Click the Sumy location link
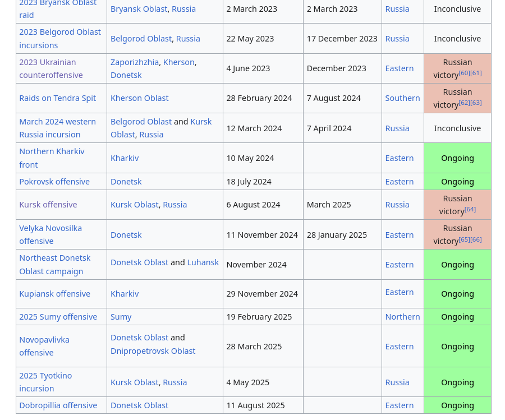 [x=121, y=317]
